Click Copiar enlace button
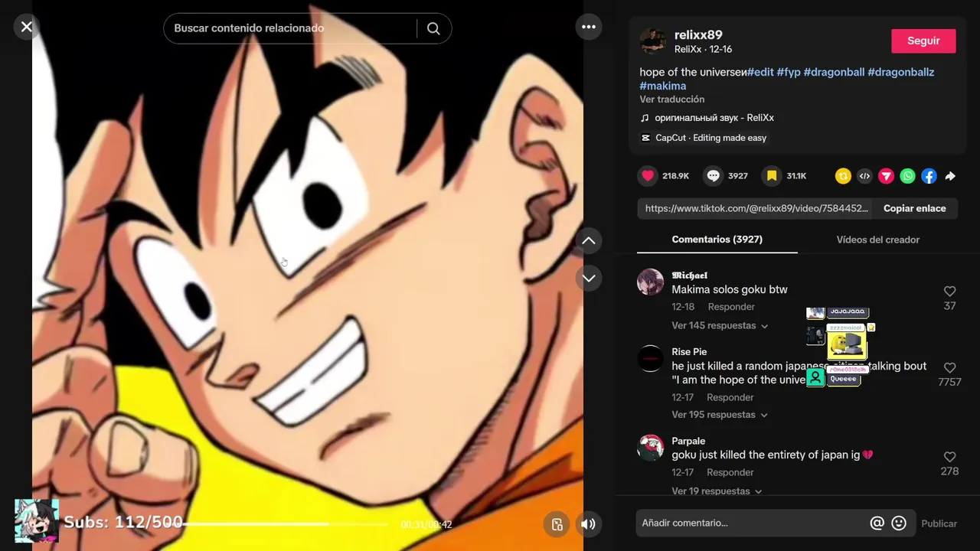 click(x=914, y=208)
